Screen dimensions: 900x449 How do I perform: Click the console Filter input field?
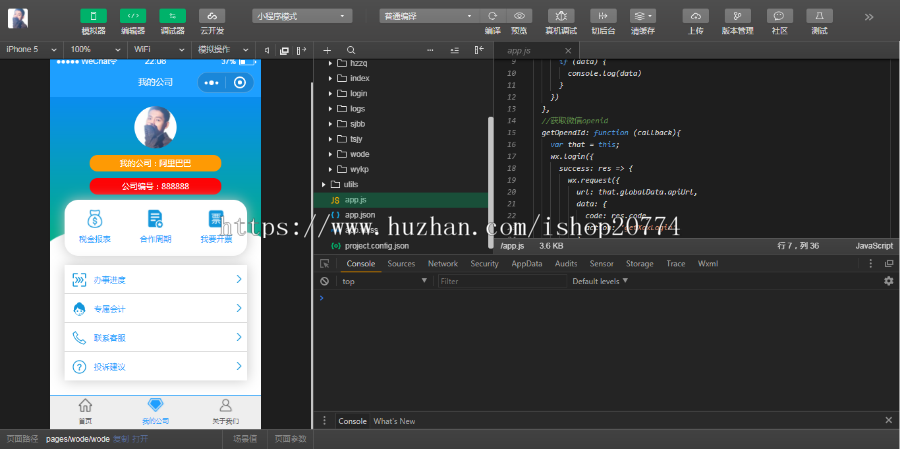[x=500, y=281]
